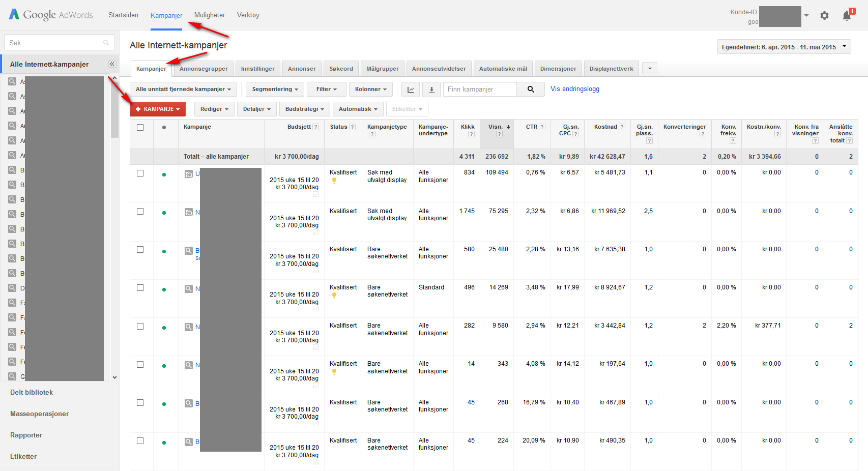Click the status dot in the 834 clicks row

[164, 174]
